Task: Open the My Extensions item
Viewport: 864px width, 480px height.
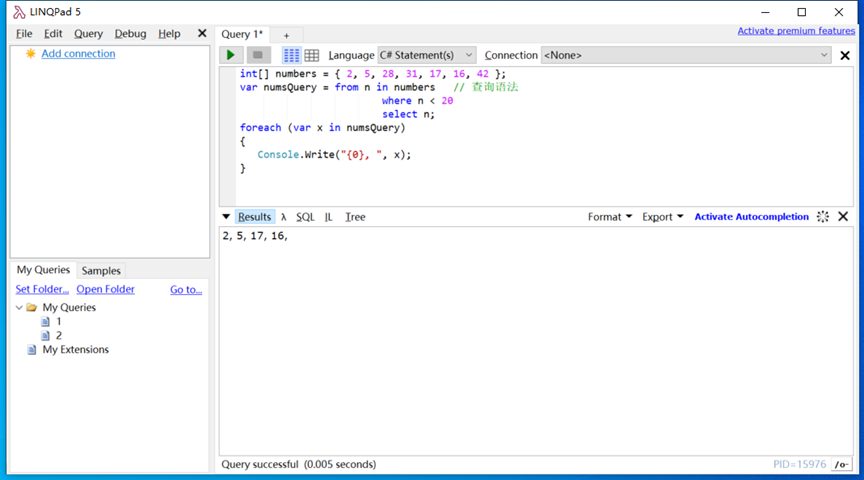Action: pos(75,349)
